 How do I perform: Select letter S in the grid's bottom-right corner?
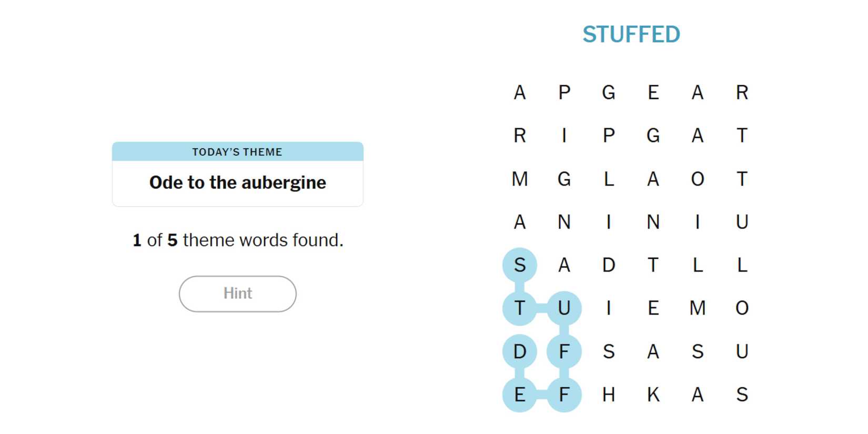tap(742, 395)
